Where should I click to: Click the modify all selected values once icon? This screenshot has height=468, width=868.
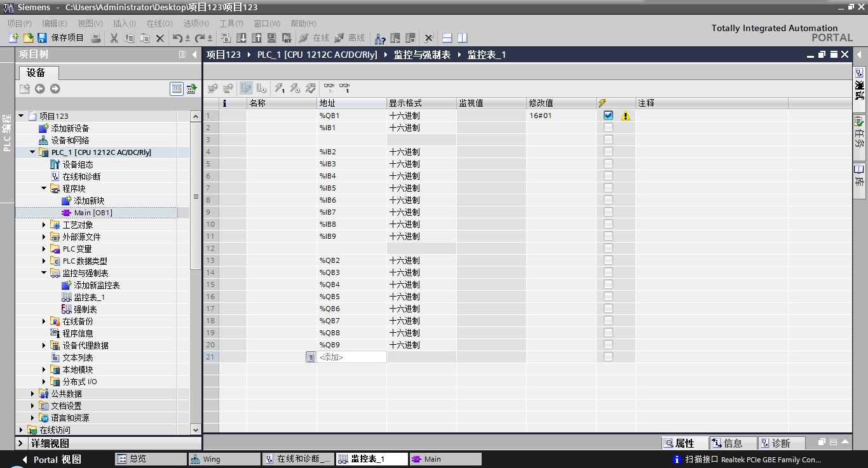(x=280, y=88)
